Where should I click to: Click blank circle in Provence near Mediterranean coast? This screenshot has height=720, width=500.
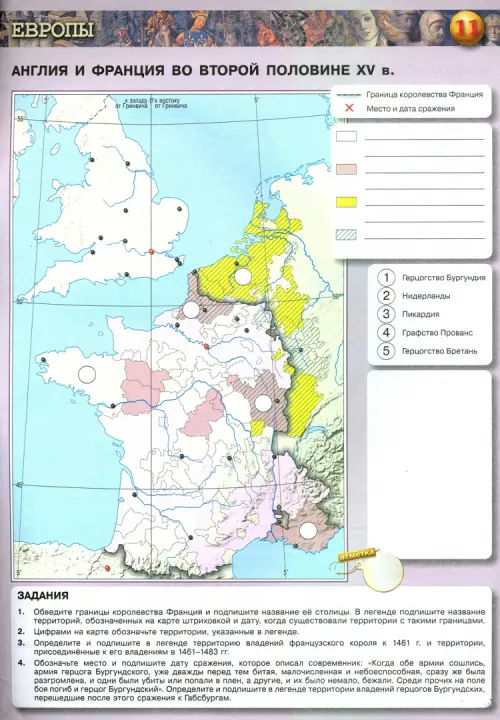coord(308,531)
